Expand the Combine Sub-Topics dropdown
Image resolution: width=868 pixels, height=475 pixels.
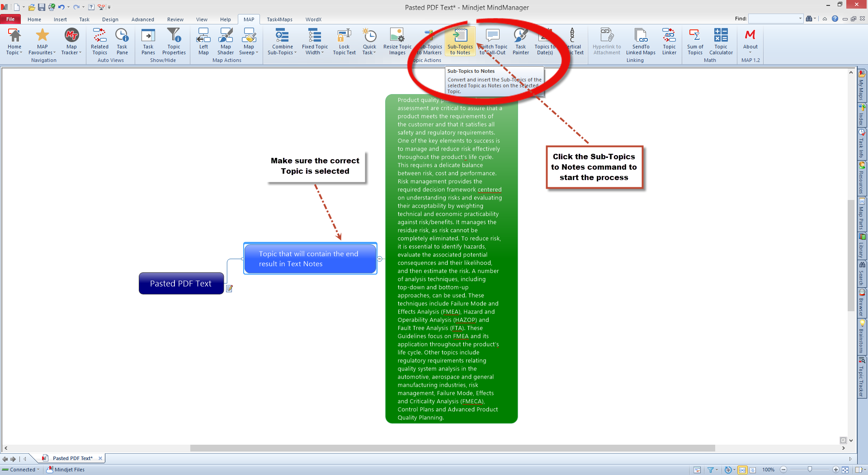pos(282,52)
